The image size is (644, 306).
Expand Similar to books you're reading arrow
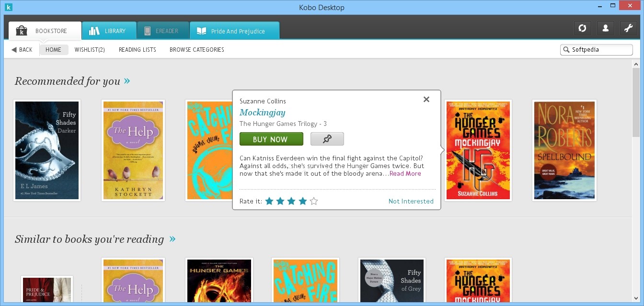pos(172,238)
